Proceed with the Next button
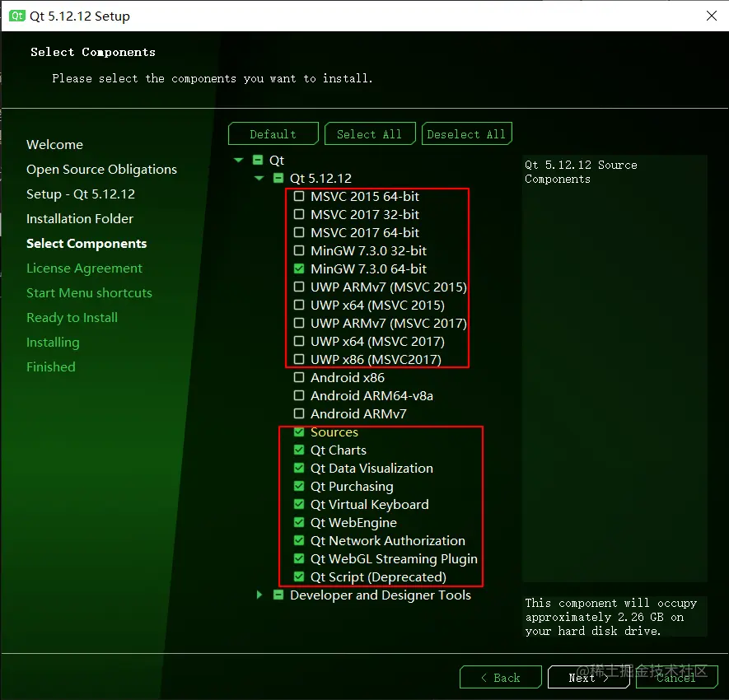Viewport: 729px width, 700px height. tap(589, 677)
